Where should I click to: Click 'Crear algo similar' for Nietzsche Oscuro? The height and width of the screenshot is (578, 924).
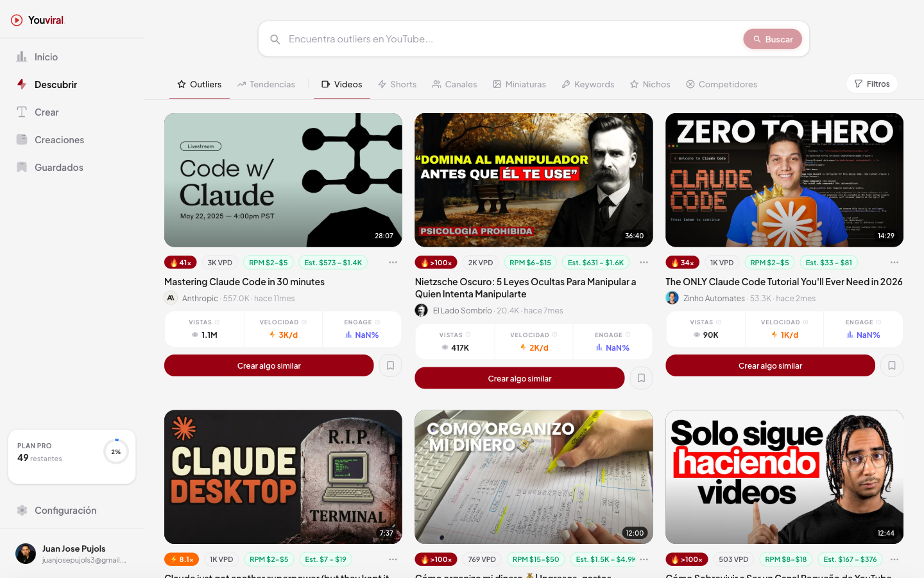(x=520, y=378)
